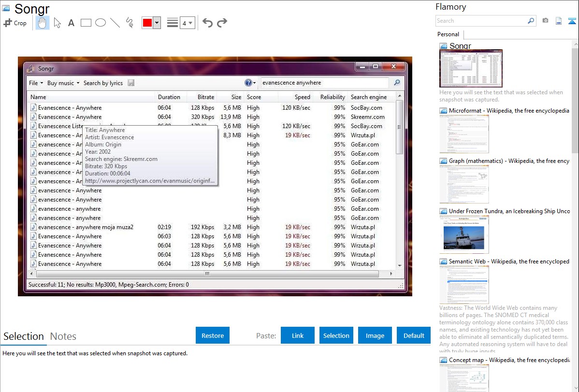The width and height of the screenshot is (579, 392).
Task: Sort by the Reliability column header
Action: pos(330,97)
